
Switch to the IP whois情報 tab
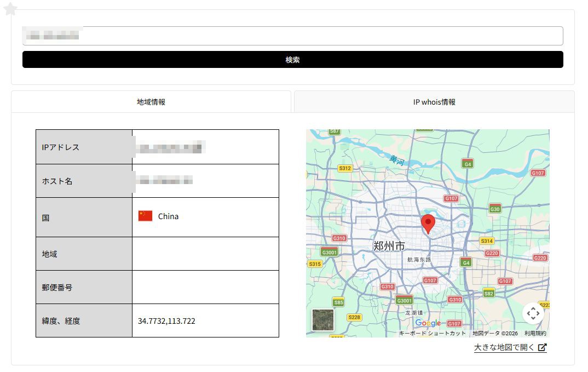click(x=434, y=102)
